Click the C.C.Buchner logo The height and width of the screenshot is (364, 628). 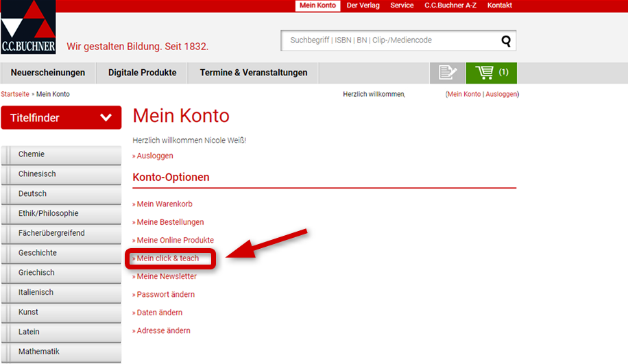point(28,27)
